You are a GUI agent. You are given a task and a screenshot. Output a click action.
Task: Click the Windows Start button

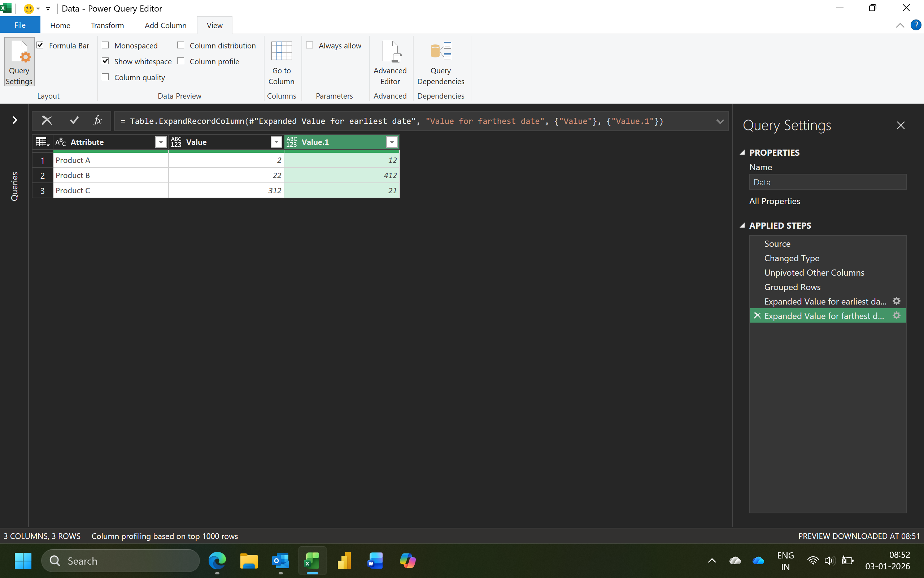[x=23, y=561]
